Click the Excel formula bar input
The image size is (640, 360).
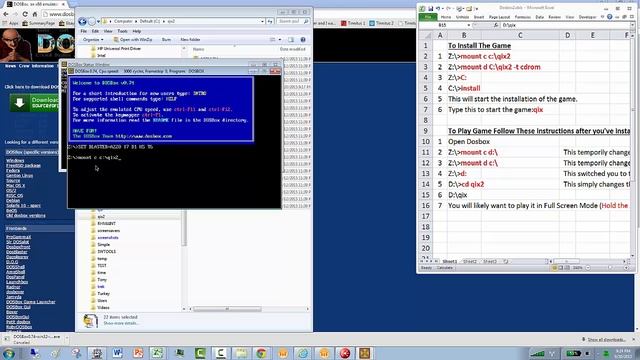pyautogui.click(x=564, y=25)
